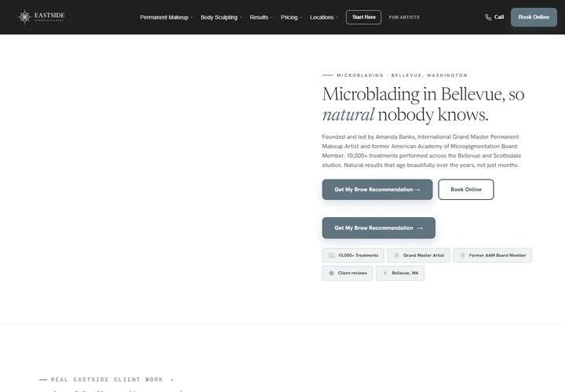Click the shield icon in Former AAM Board Member badge
Screen dimensions: 565x392
click(x=462, y=256)
